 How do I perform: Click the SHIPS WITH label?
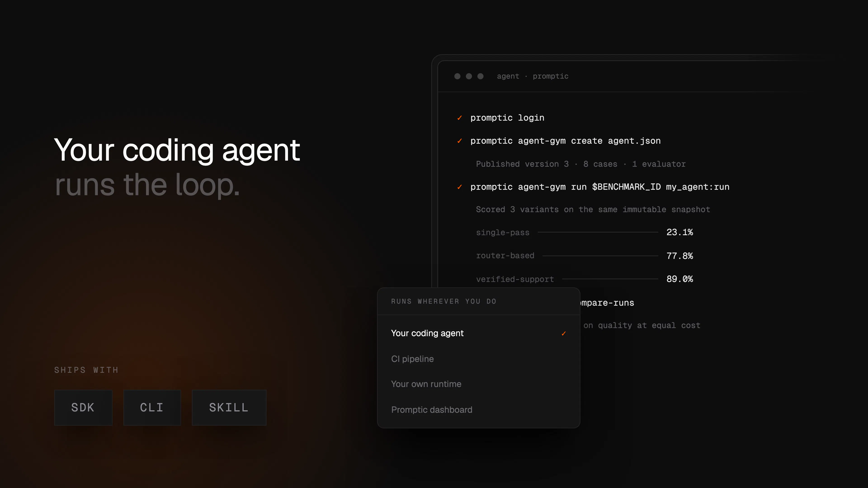pyautogui.click(x=86, y=370)
